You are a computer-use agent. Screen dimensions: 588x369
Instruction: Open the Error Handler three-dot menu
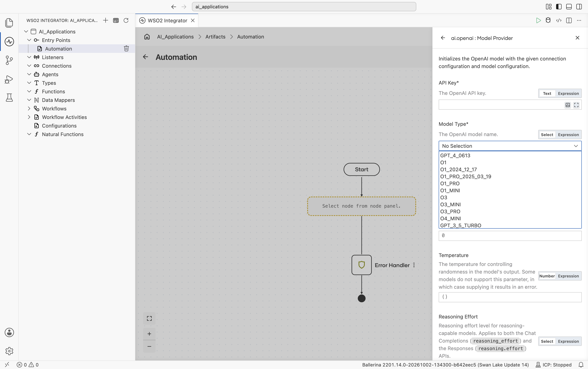tap(414, 265)
